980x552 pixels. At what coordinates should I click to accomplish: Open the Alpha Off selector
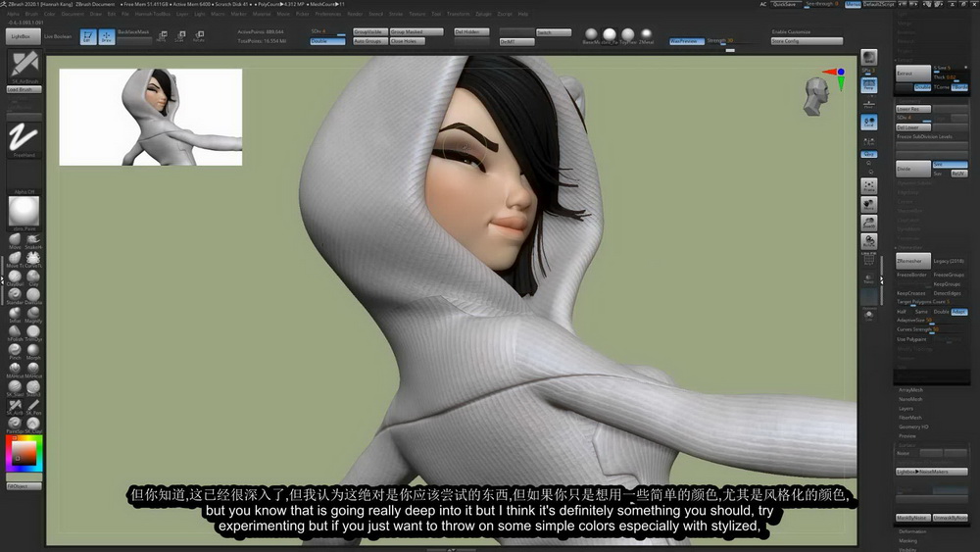point(24,177)
